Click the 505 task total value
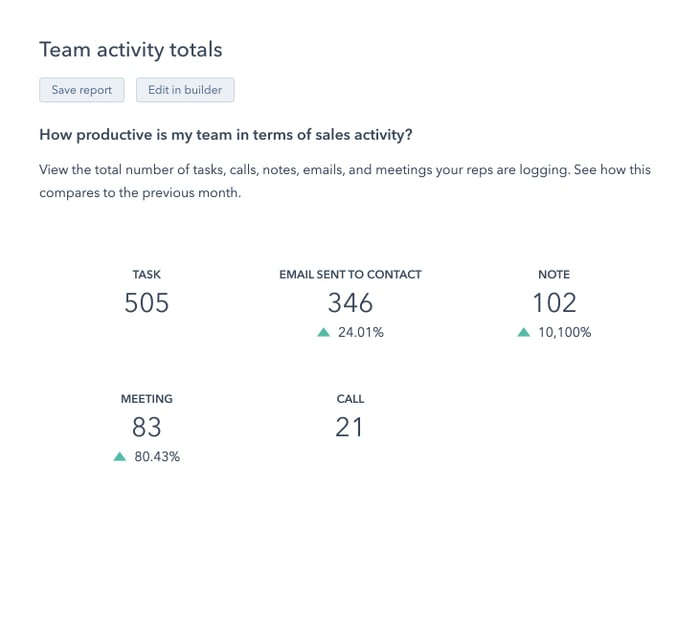The width and height of the screenshot is (700, 642). 147,303
